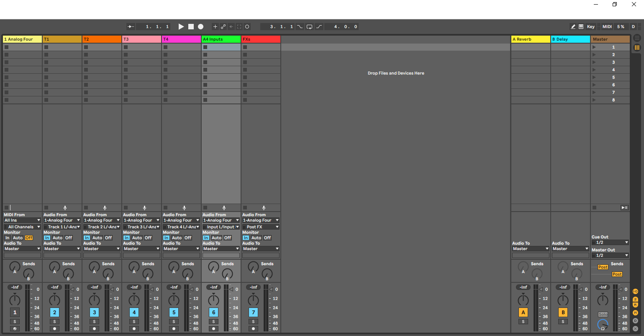Click T1 track pan knob
Viewport: 644px width, 336px height.
point(54,300)
